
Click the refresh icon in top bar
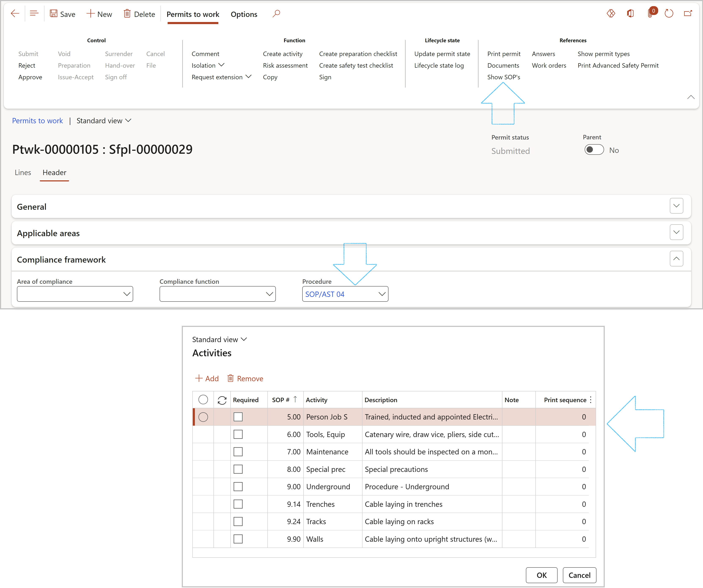pyautogui.click(x=669, y=13)
